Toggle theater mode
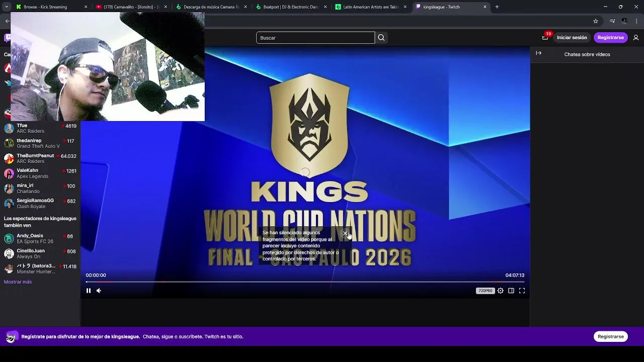644x362 pixels. coord(511,291)
